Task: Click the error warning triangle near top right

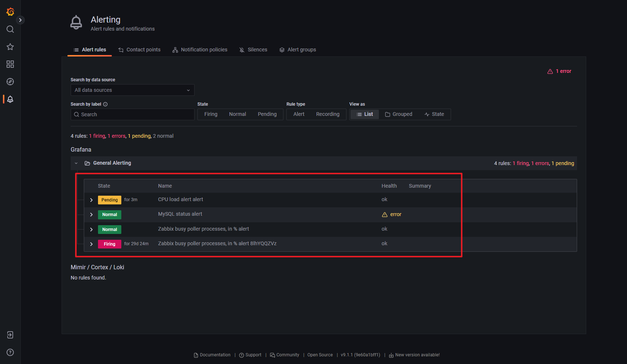Action: 550,71
